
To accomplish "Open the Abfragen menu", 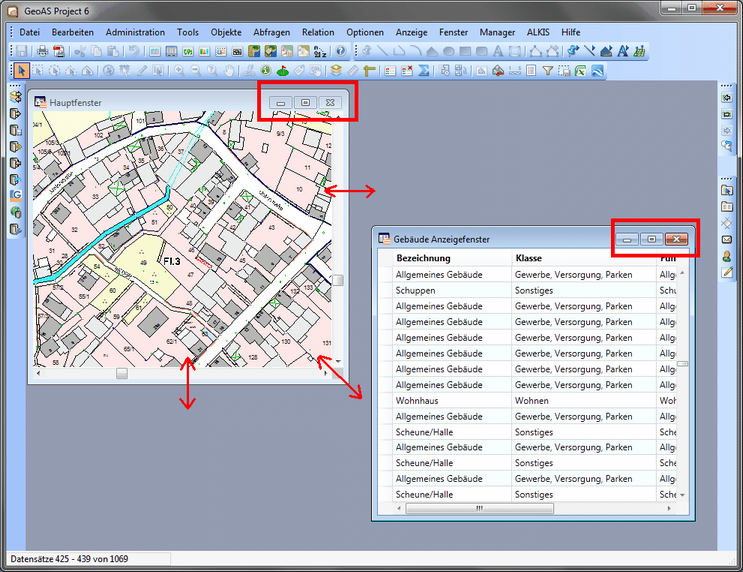I will (x=272, y=32).
